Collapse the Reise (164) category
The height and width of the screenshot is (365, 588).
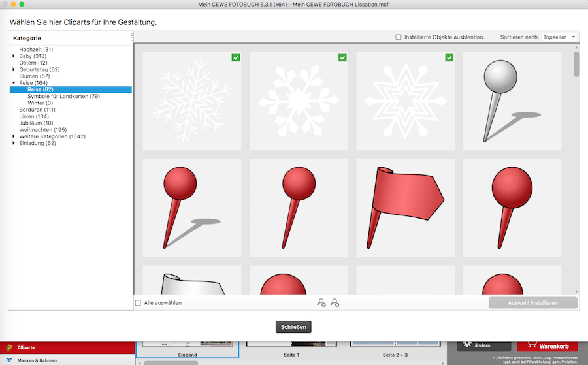tap(14, 83)
